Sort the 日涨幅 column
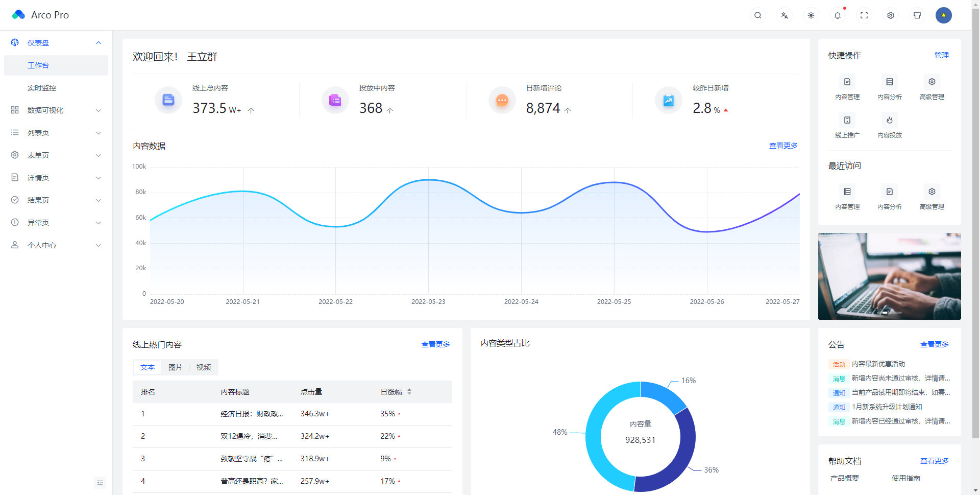980x495 pixels. pos(409,392)
